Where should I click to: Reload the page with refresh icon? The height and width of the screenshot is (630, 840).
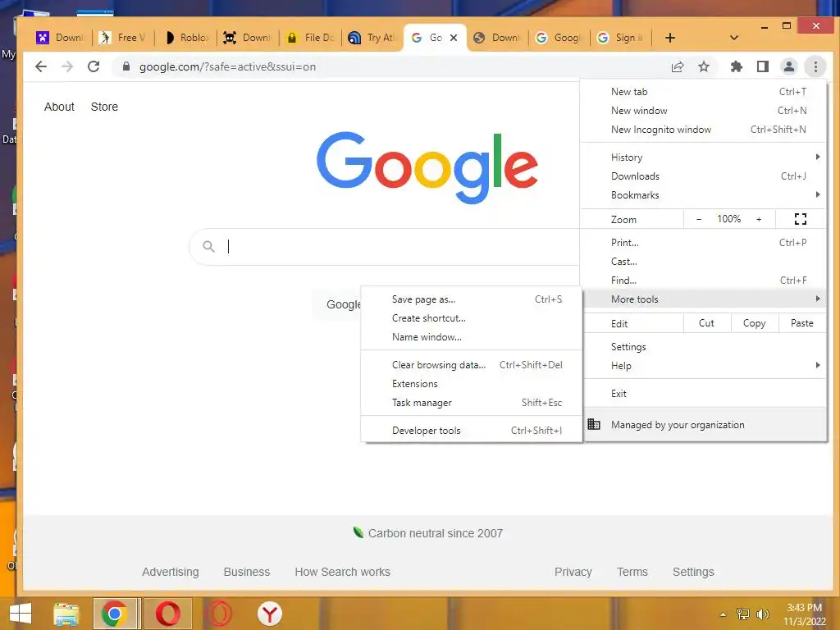(94, 66)
